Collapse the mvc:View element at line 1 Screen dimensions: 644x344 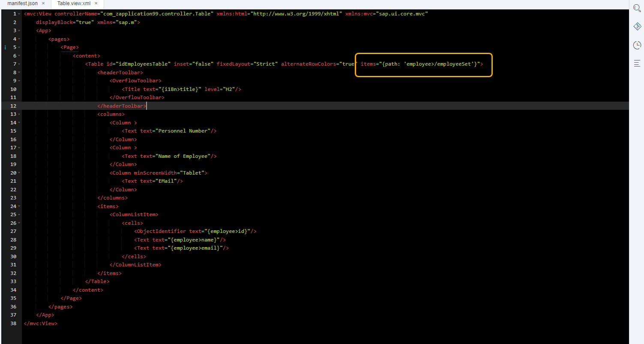pos(18,13)
